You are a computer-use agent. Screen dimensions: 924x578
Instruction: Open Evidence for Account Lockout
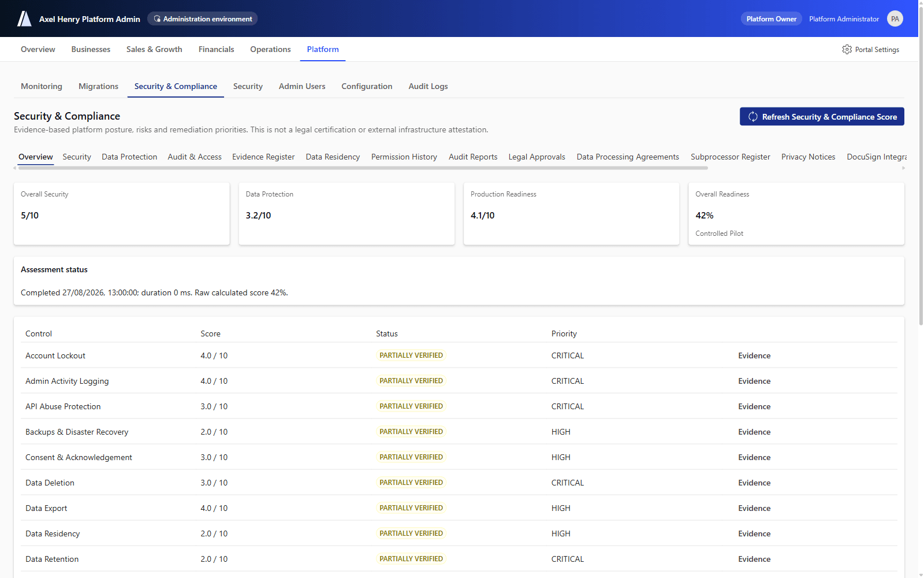click(x=754, y=356)
